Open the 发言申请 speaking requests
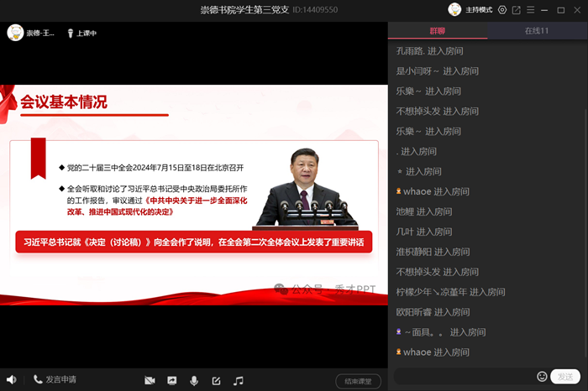Viewport: 588px width, 391px height. 55,380
